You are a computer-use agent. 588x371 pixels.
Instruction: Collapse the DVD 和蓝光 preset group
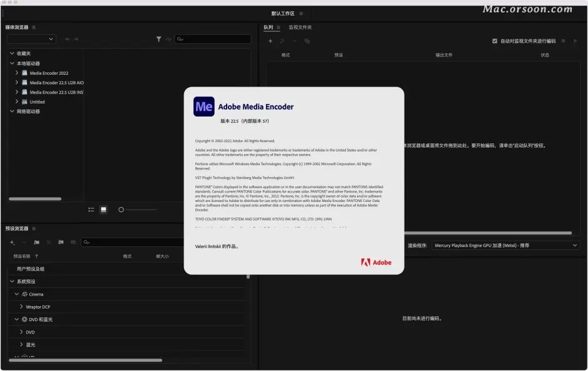(16, 319)
